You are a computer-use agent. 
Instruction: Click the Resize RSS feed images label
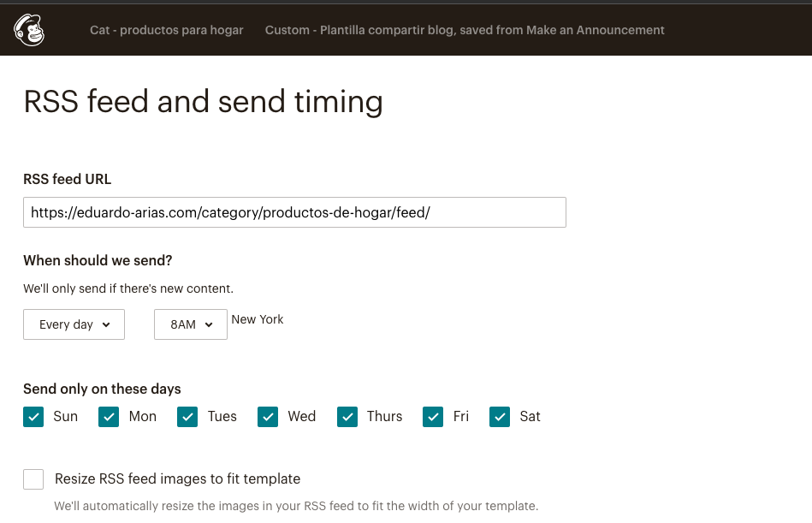177,479
